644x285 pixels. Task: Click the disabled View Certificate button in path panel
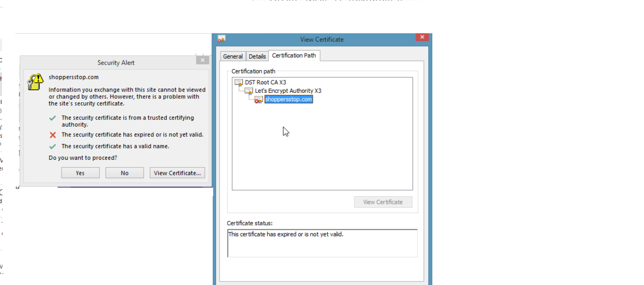(x=383, y=202)
